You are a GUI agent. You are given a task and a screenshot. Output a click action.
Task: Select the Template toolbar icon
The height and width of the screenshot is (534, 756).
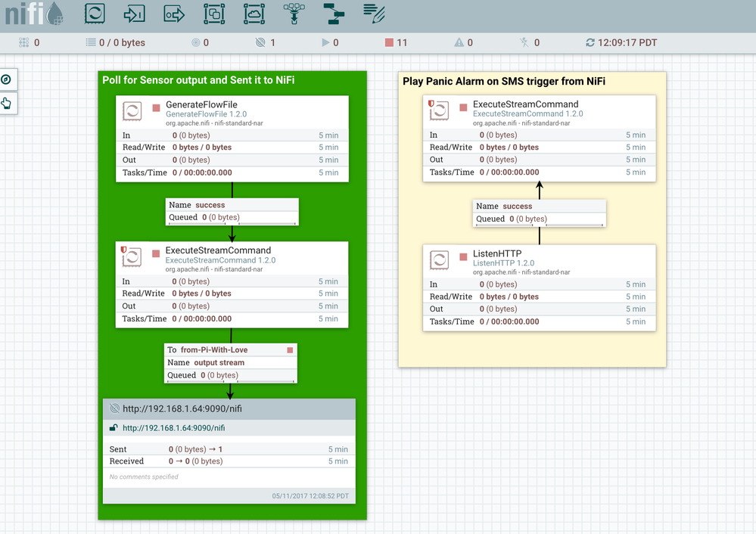(334, 14)
